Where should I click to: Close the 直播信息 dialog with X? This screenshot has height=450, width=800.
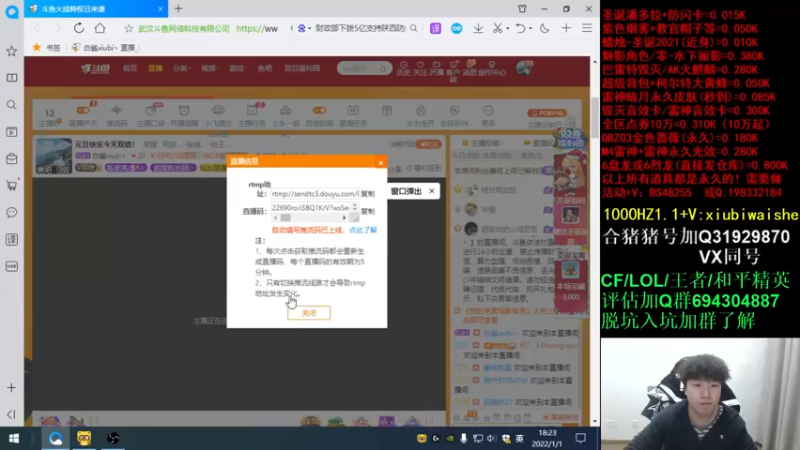coord(380,163)
